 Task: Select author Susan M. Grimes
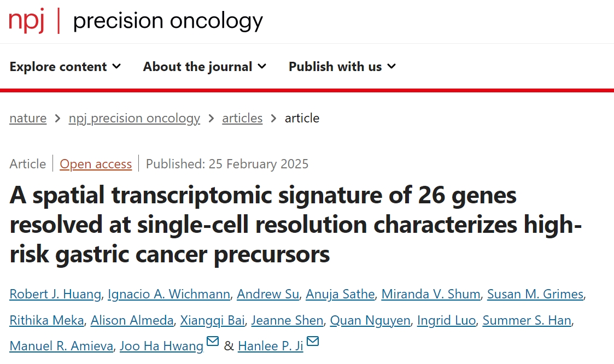point(535,294)
